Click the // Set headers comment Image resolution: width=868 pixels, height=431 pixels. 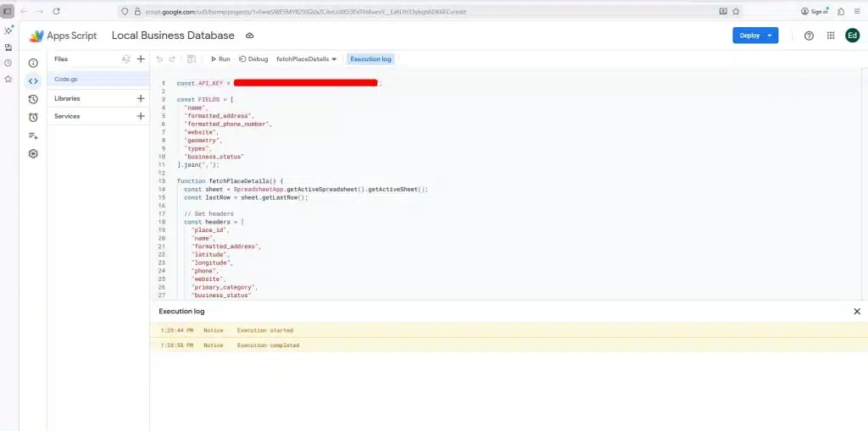pyautogui.click(x=209, y=213)
